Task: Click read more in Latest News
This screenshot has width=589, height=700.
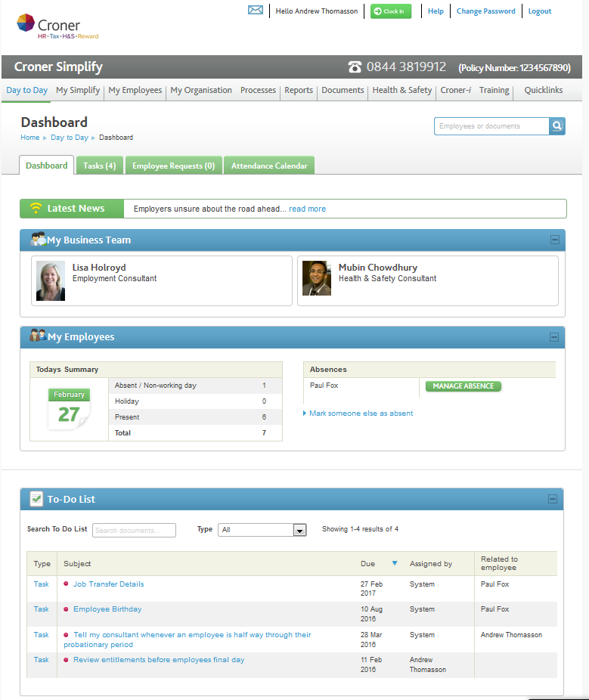Action: click(x=307, y=209)
